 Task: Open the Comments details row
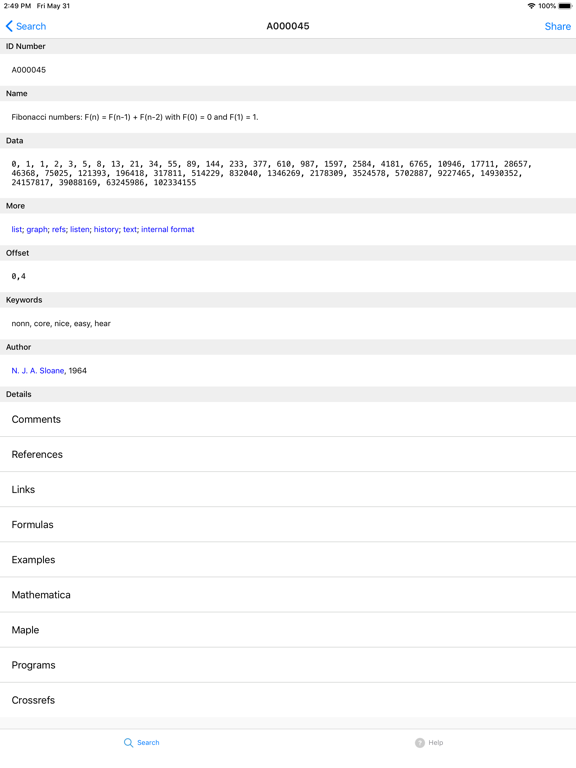pyautogui.click(x=288, y=419)
